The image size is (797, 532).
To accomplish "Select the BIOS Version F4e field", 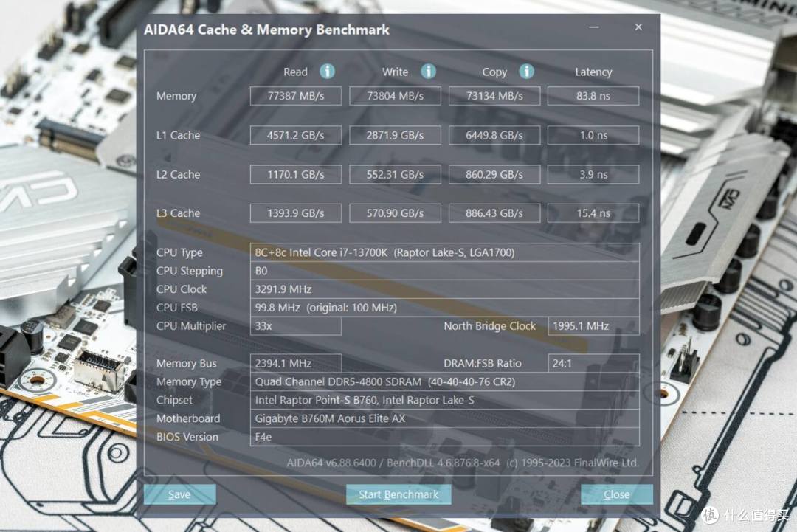I will (x=443, y=437).
